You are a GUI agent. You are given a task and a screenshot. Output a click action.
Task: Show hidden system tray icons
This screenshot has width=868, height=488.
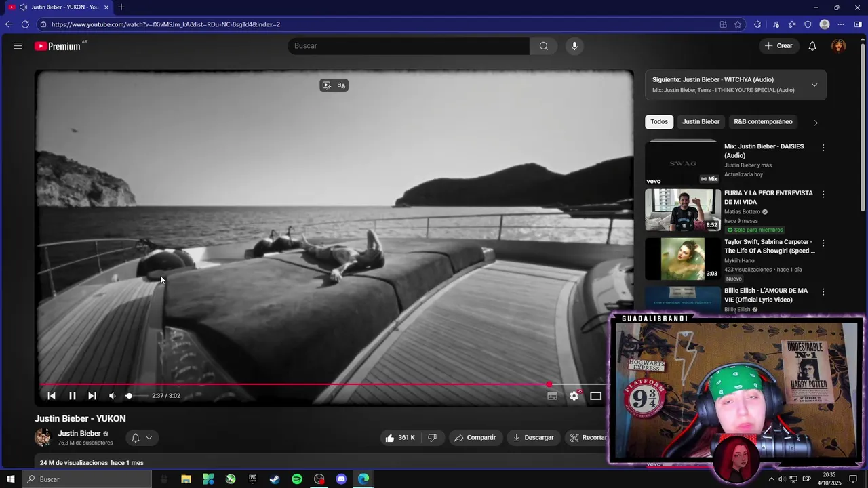point(771,479)
